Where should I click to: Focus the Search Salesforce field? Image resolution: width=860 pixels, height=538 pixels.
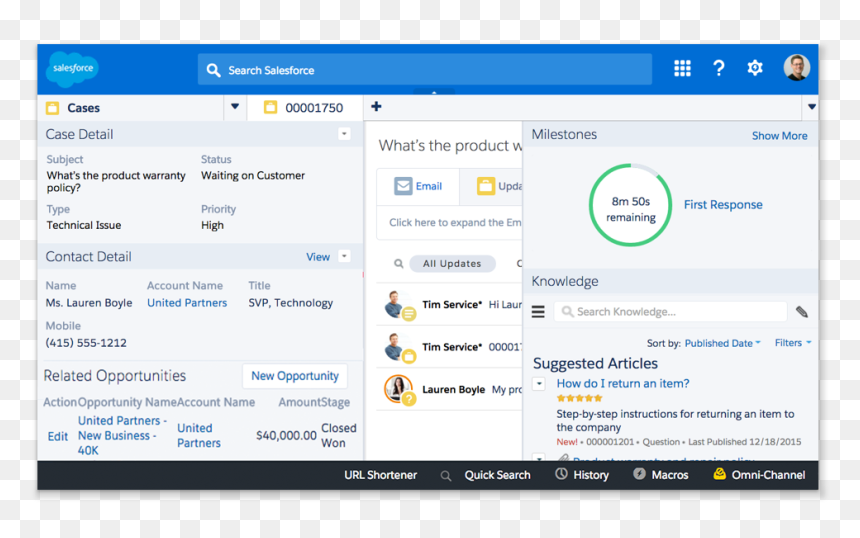[425, 70]
